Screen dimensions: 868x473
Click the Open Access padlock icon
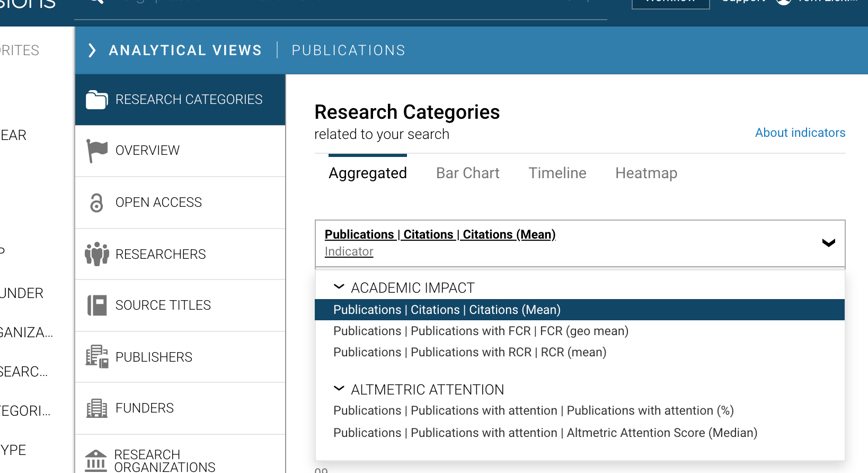click(x=96, y=203)
